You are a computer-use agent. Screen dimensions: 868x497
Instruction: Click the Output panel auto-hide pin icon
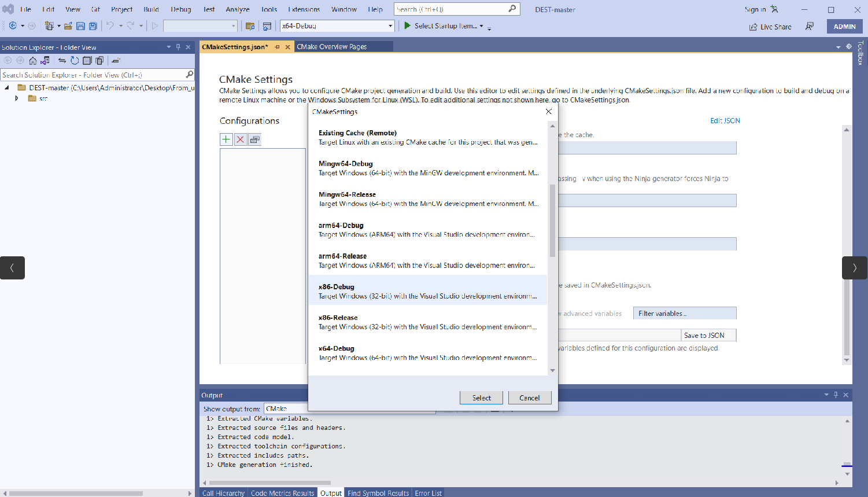click(x=836, y=395)
